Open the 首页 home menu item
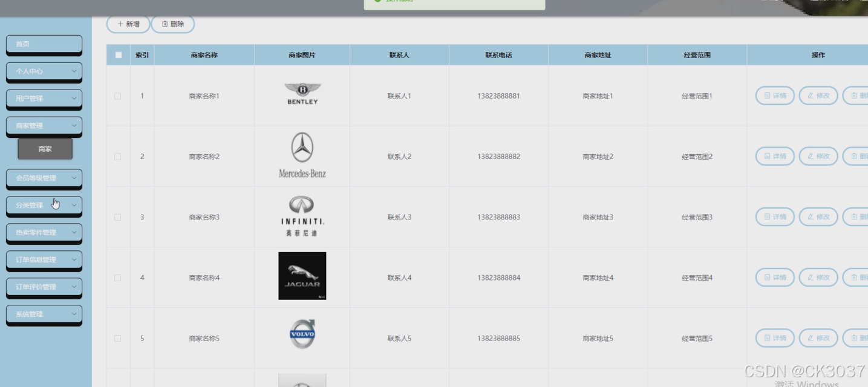This screenshot has width=868, height=387. [x=44, y=44]
